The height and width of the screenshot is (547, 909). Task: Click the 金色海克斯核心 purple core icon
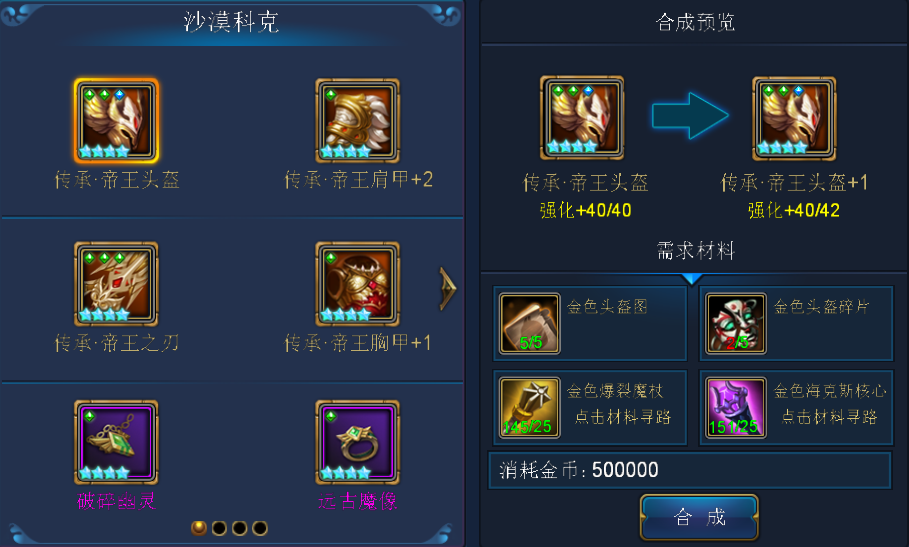pyautogui.click(x=736, y=407)
